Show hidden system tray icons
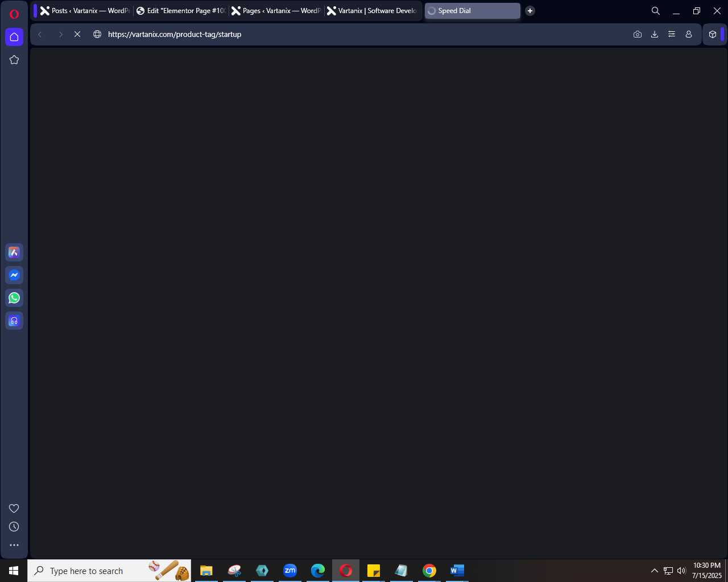This screenshot has height=582, width=728. 655,571
